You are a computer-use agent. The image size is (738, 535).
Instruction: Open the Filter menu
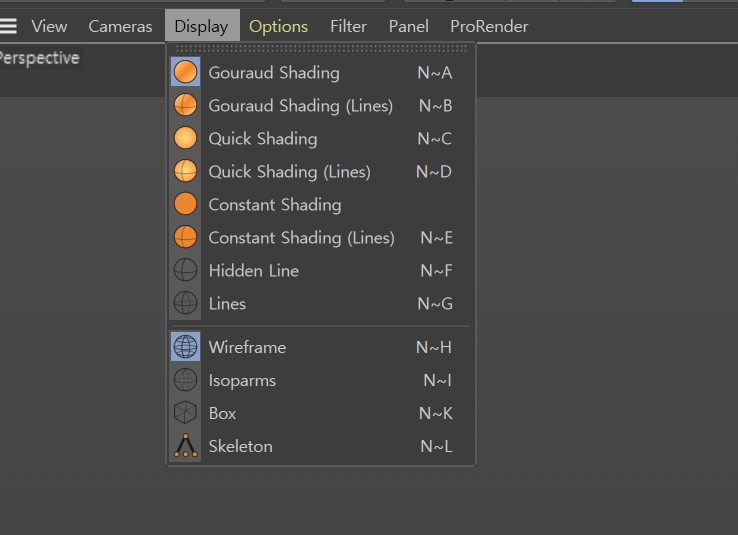click(x=348, y=26)
